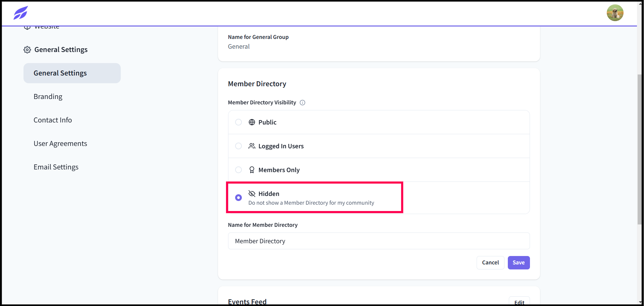The width and height of the screenshot is (644, 306).
Task: Select the Public visibility radio button
Action: [x=238, y=122]
